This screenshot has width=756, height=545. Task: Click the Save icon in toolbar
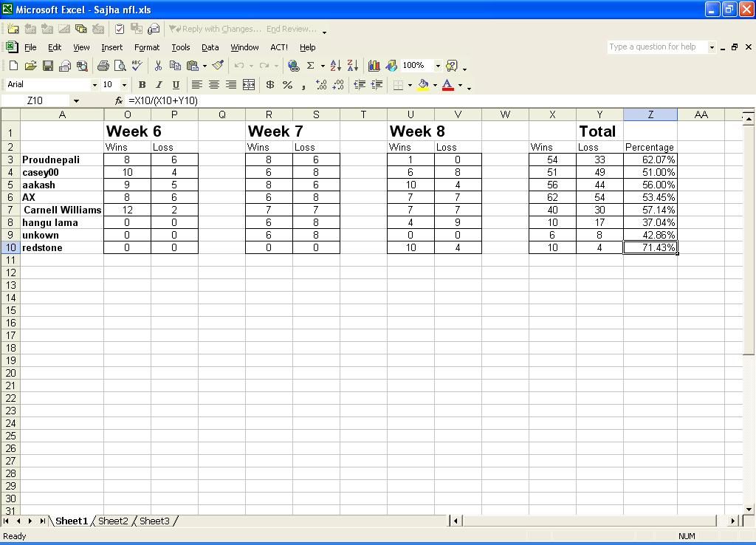tap(47, 66)
